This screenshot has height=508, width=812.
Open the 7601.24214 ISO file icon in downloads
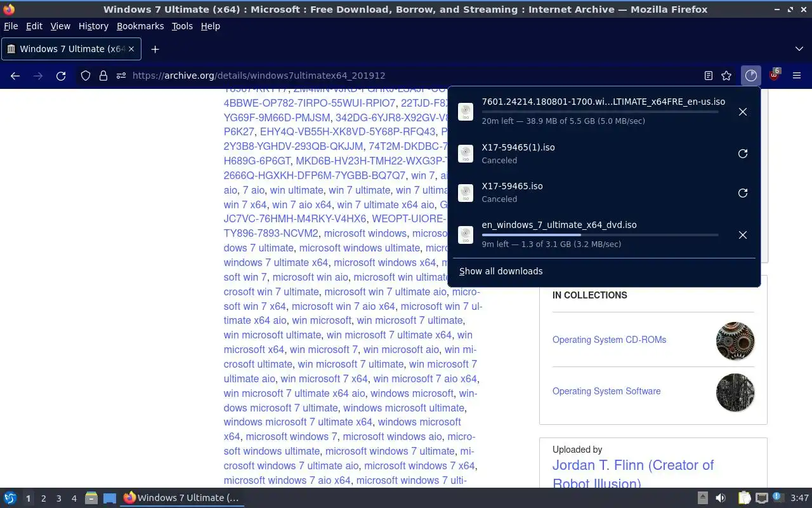click(466, 112)
